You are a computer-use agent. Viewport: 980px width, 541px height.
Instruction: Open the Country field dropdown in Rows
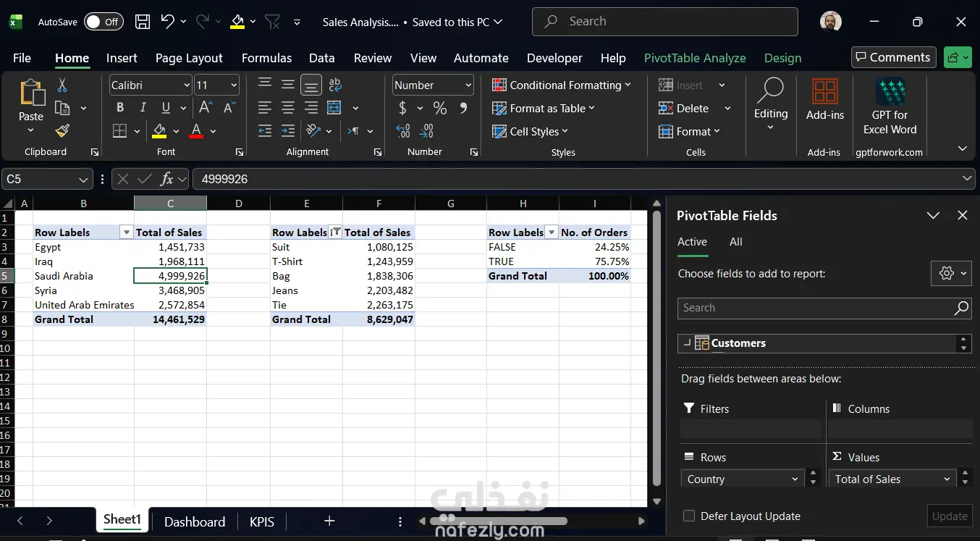click(x=795, y=479)
